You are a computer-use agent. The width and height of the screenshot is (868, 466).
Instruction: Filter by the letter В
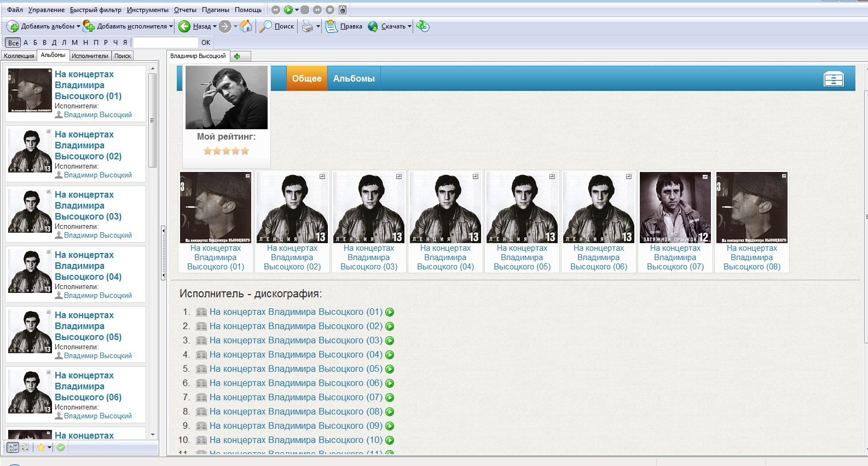44,43
